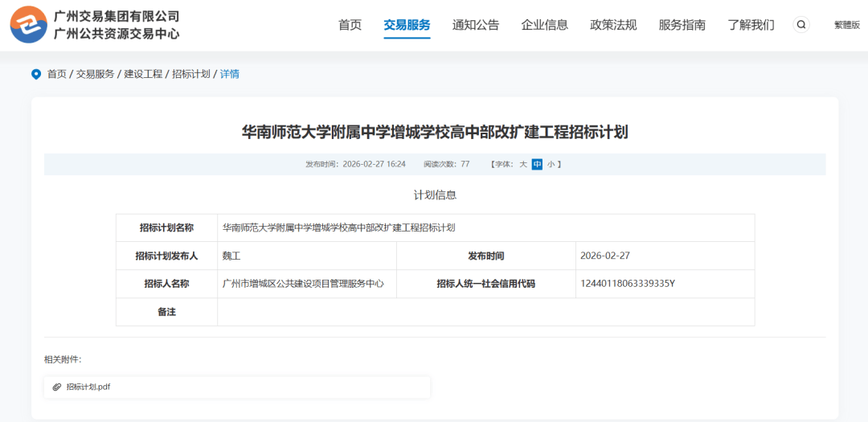Viewport: 868px width, 422px height.
Task: Navigate to 政策法规 section
Action: (x=613, y=25)
